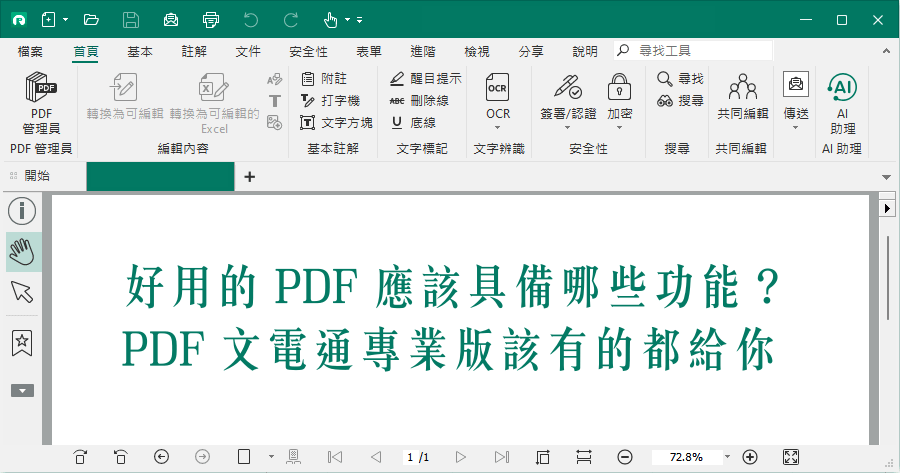Add a 附註 sticky note
900x473 pixels.
pyautogui.click(x=324, y=79)
